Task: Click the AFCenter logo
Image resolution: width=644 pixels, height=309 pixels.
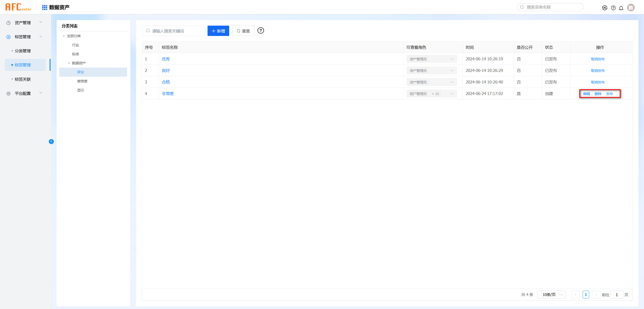Action: (18, 7)
